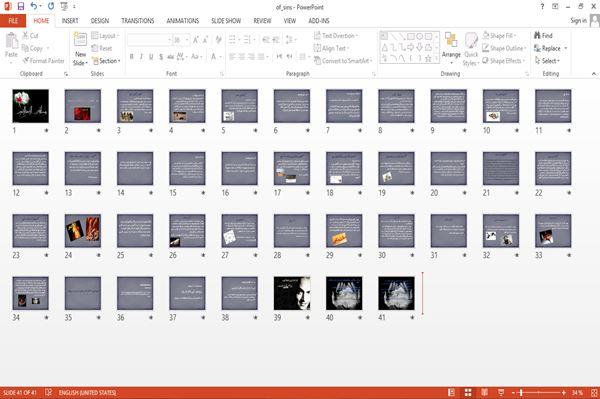Click zoom out minus button
Image resolution: width=600 pixels, height=399 pixels.
pos(514,392)
